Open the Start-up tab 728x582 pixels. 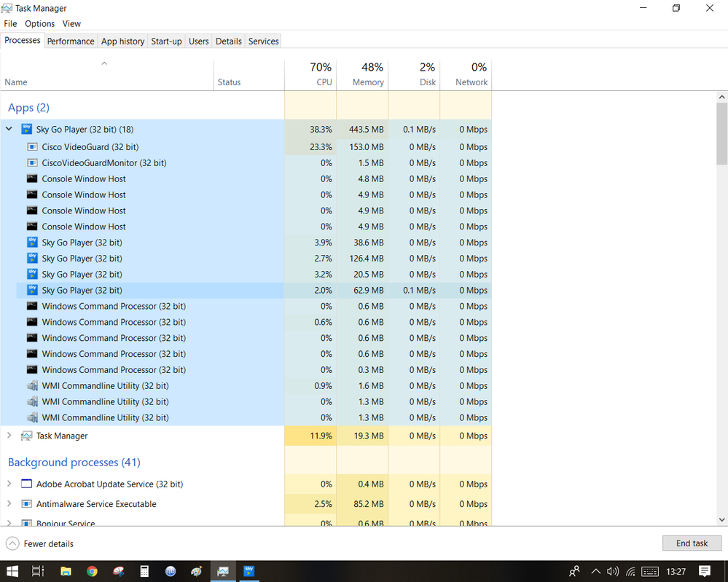coord(166,42)
